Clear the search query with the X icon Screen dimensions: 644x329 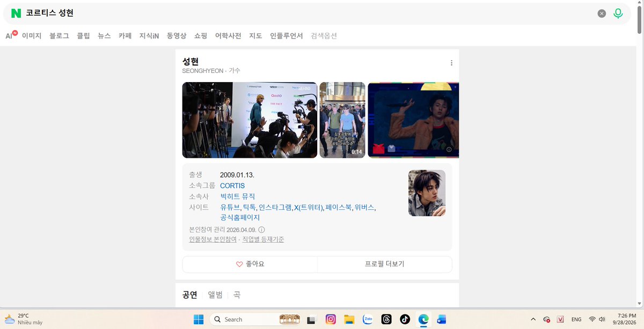tap(602, 13)
